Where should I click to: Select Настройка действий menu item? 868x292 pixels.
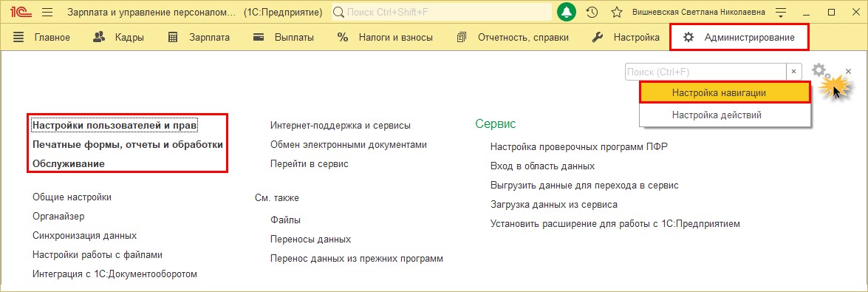pos(725,115)
